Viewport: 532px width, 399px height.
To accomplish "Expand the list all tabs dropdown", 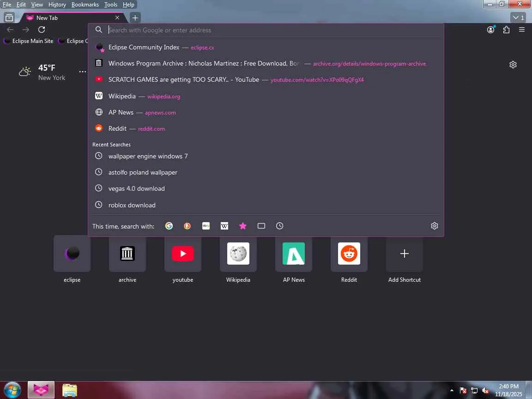I will coord(519,18).
